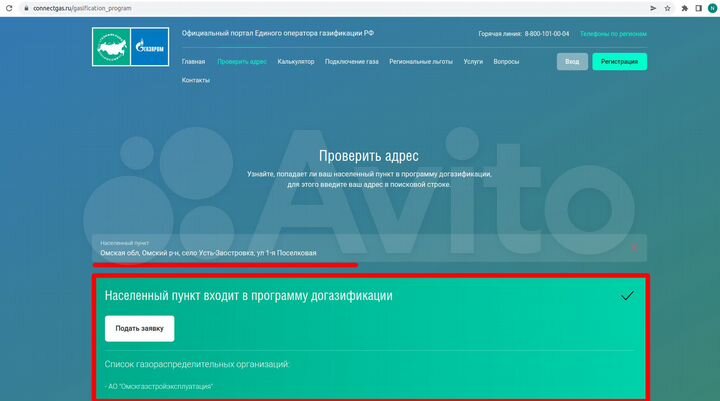Screen dimensions: 720x401
Task: Click 'Населенный пункт входит в программу догазификации' text
Action: point(248,296)
